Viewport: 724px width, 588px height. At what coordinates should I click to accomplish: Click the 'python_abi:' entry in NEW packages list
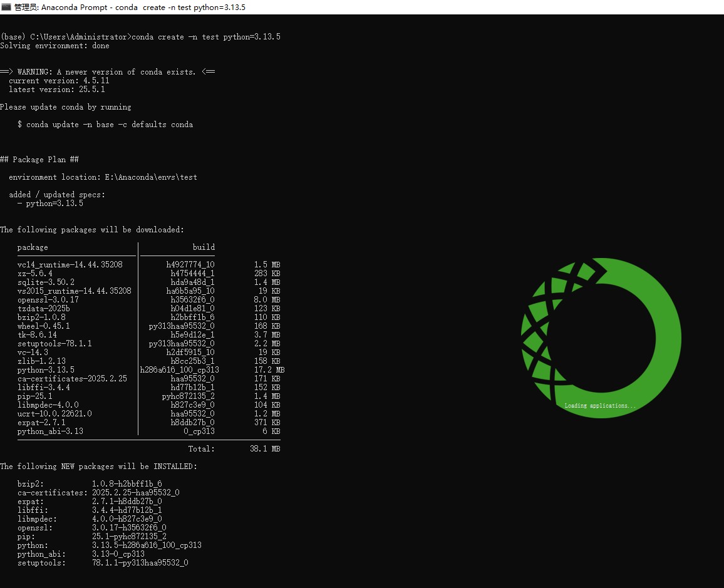tap(41, 554)
